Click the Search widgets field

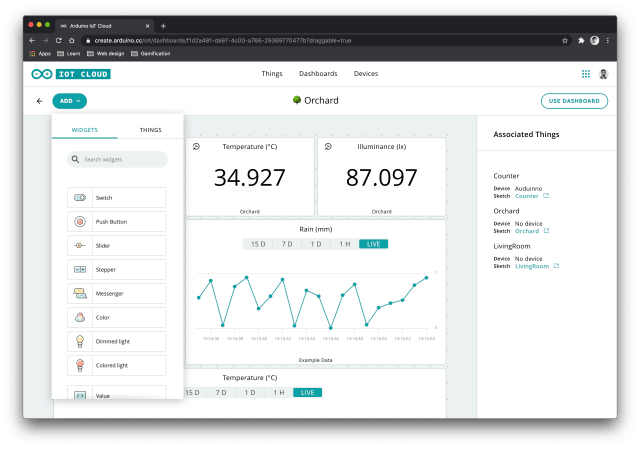(117, 159)
